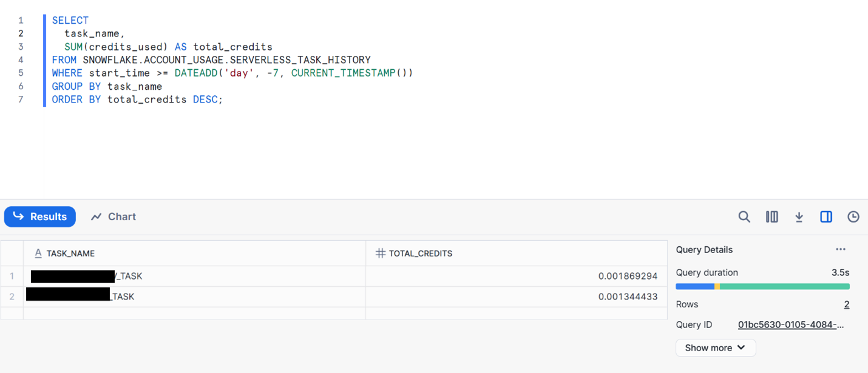Toggle the query details side panel
The image size is (868, 373).
826,217
